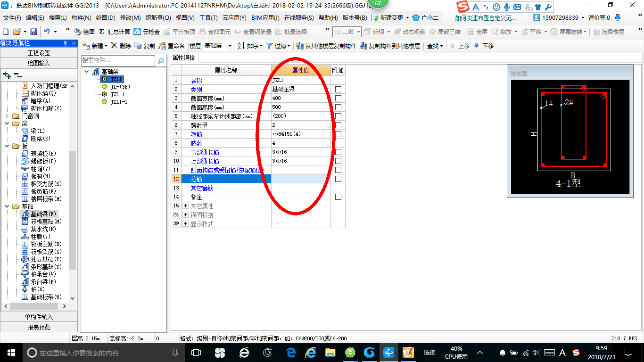Toggle 附加 checkbox for 截面宽度 row
Image resolution: width=644 pixels, height=362 pixels.
click(338, 98)
